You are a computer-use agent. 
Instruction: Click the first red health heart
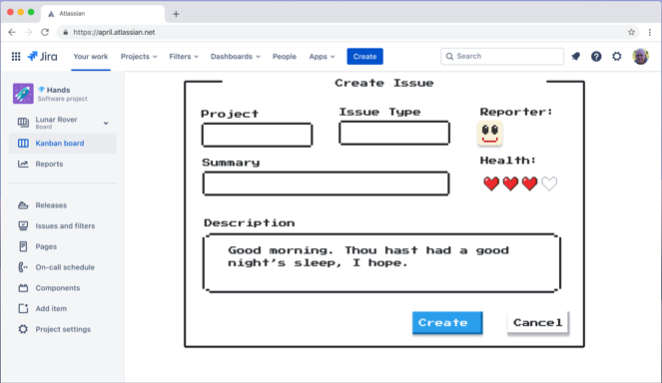point(491,184)
